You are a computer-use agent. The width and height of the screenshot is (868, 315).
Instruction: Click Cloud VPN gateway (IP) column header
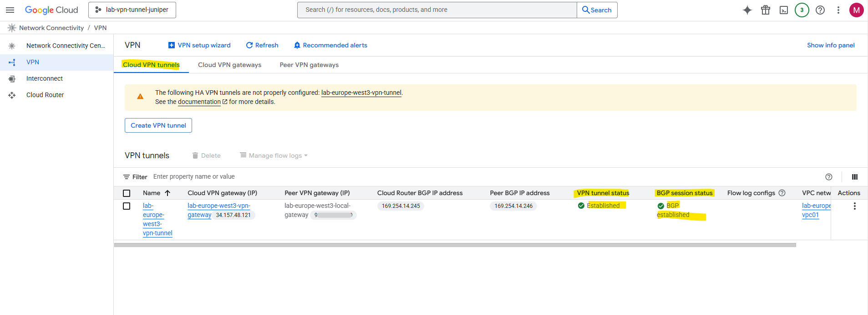click(x=223, y=193)
